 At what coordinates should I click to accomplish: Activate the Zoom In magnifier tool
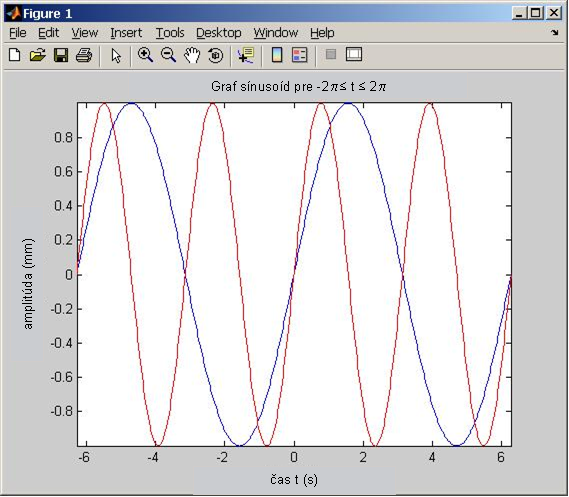145,55
